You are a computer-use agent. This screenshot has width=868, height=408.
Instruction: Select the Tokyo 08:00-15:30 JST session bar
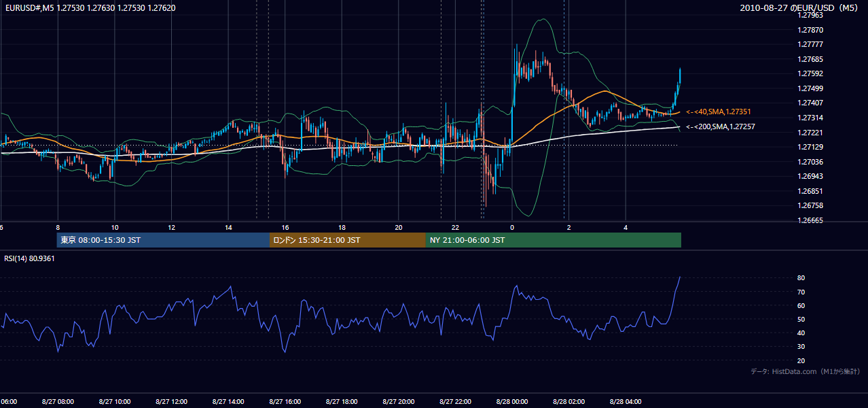164,240
